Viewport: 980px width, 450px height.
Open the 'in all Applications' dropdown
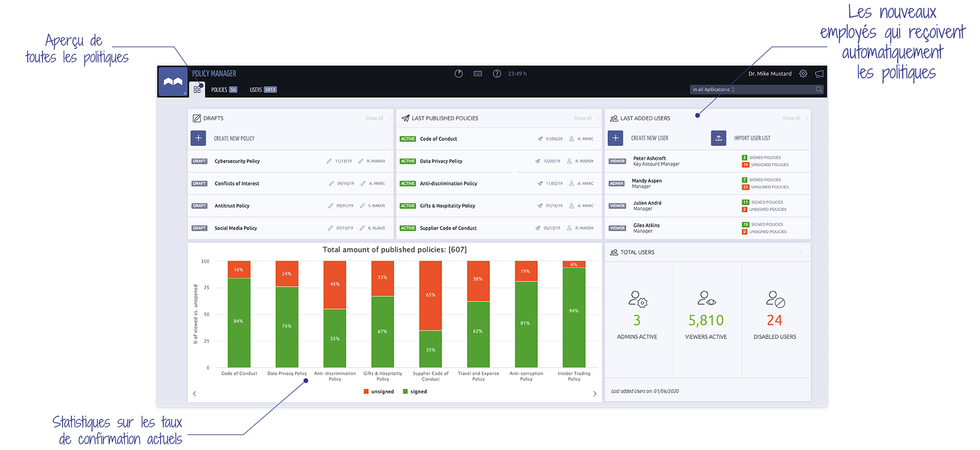pos(714,89)
